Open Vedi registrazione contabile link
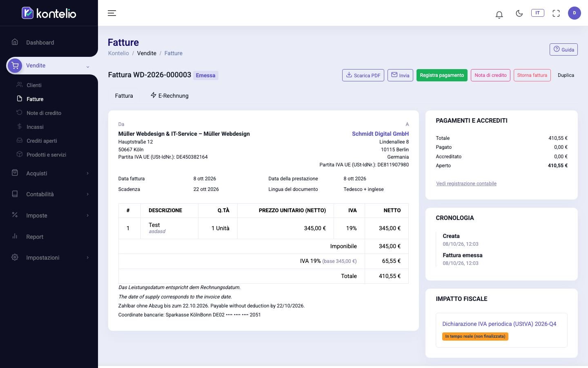Viewport: 588px width, 368px height. (x=466, y=184)
